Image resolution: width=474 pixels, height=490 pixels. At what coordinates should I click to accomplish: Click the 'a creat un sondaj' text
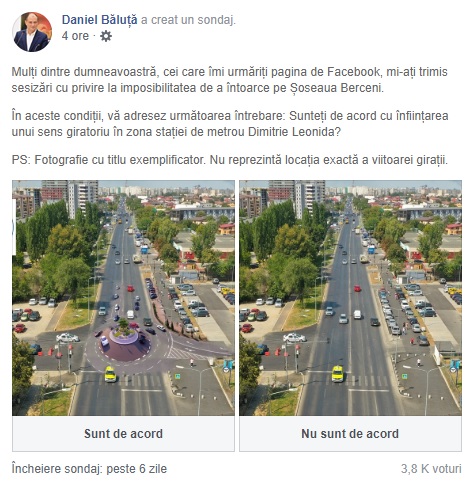coord(188,20)
